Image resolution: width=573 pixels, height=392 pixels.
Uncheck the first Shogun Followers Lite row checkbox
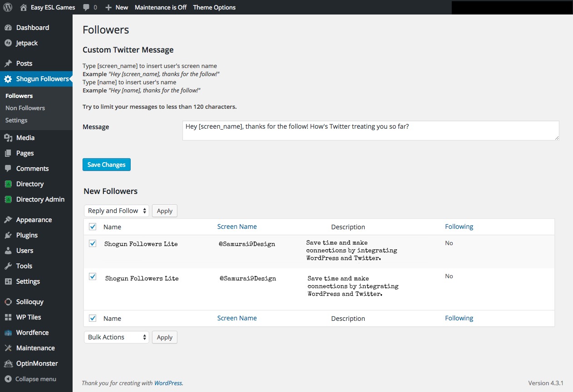(x=93, y=243)
